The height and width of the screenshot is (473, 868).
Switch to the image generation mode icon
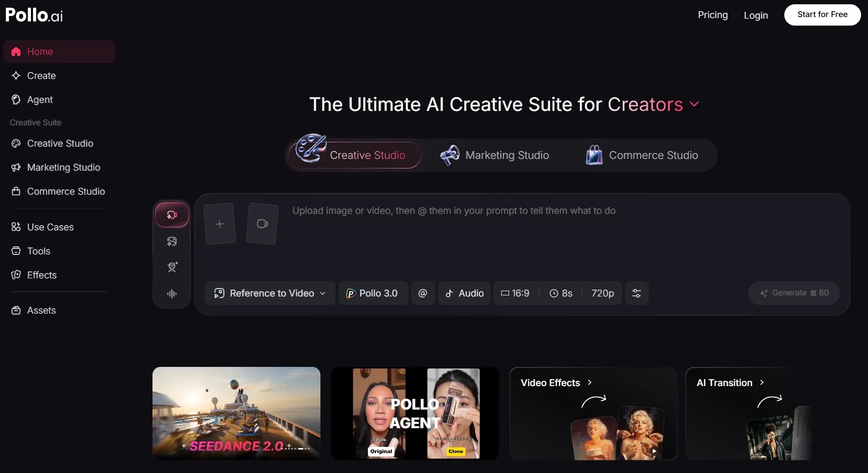coord(172,242)
